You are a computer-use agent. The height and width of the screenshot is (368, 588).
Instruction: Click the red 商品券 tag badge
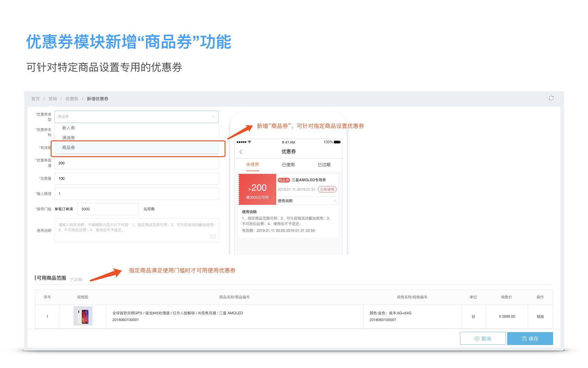(284, 180)
